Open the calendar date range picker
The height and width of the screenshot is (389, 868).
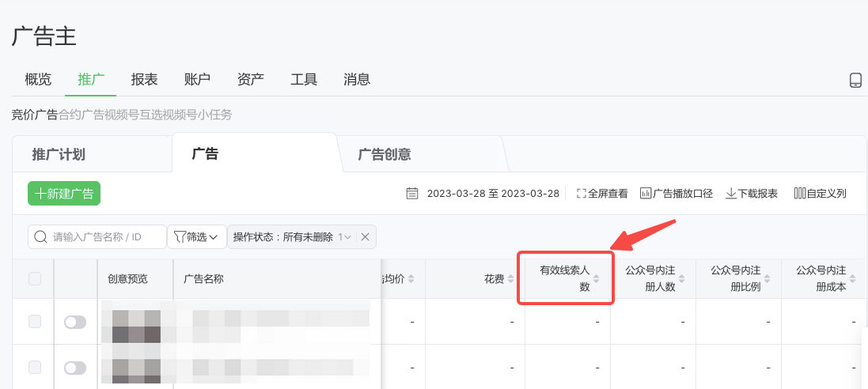411,194
